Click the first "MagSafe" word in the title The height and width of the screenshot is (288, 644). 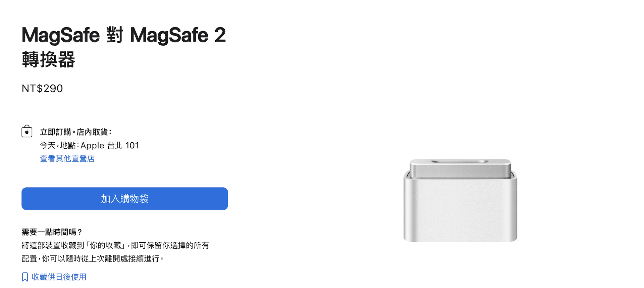(x=61, y=35)
